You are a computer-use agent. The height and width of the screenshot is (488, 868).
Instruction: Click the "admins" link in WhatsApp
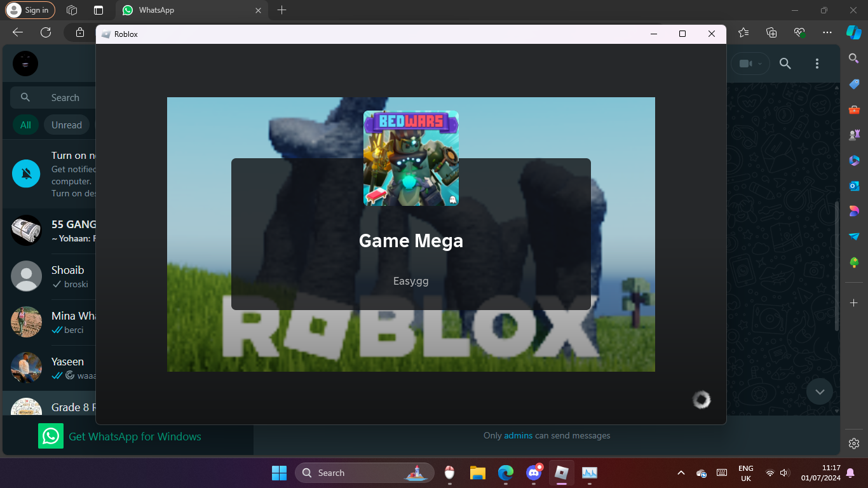[x=519, y=435]
